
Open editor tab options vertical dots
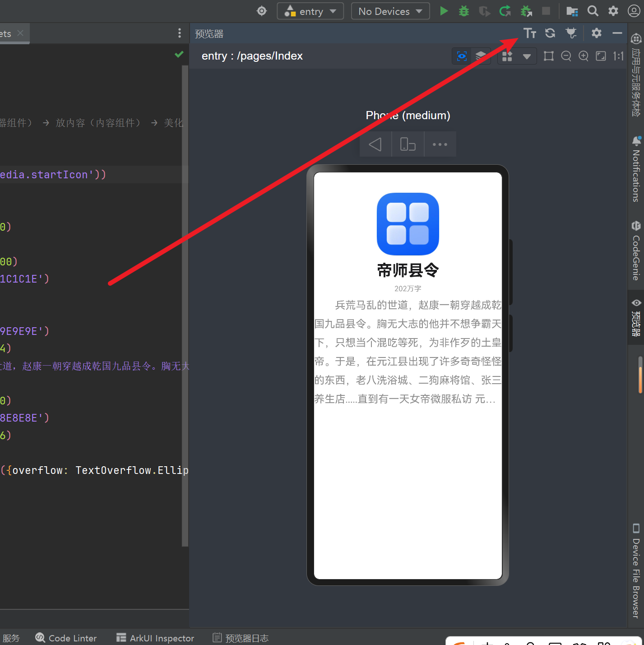[x=180, y=33]
